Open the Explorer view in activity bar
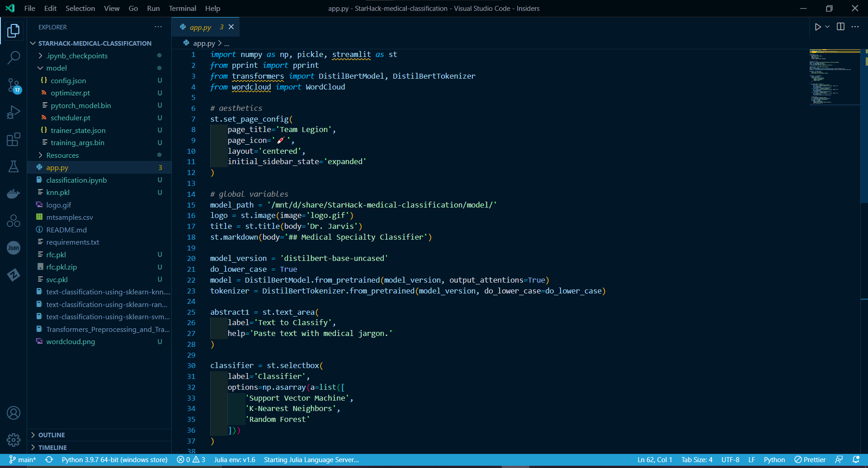This screenshot has height=468, width=868. [14, 31]
